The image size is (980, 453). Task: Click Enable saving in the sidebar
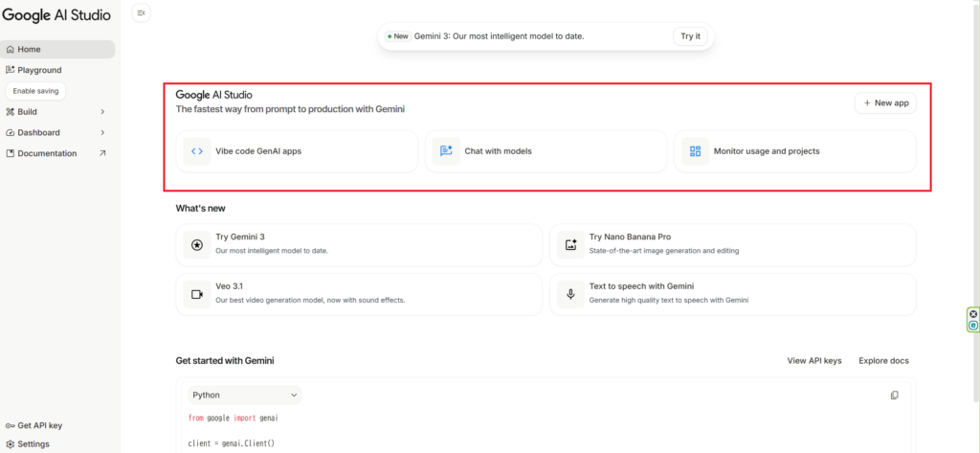[35, 91]
